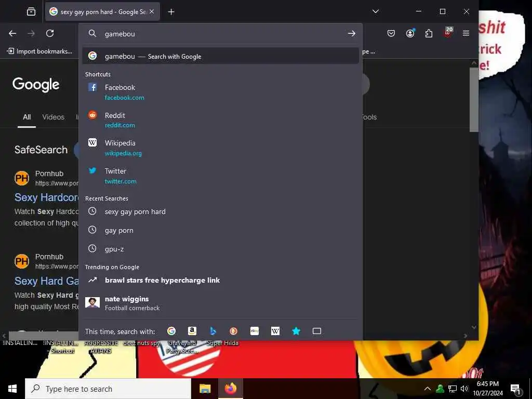532x399 pixels.
Task: Search open tabs with the tab icon
Action: tap(317, 331)
